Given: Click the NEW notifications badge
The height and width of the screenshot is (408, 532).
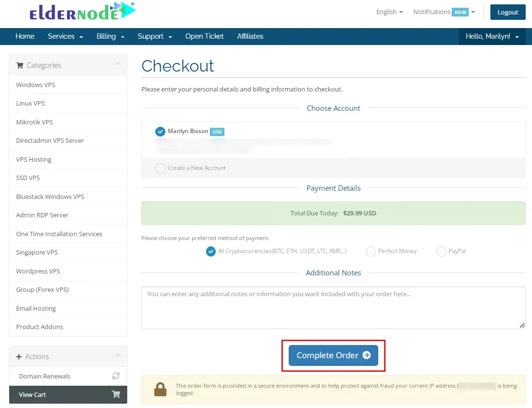Looking at the screenshot, I should click(460, 12).
